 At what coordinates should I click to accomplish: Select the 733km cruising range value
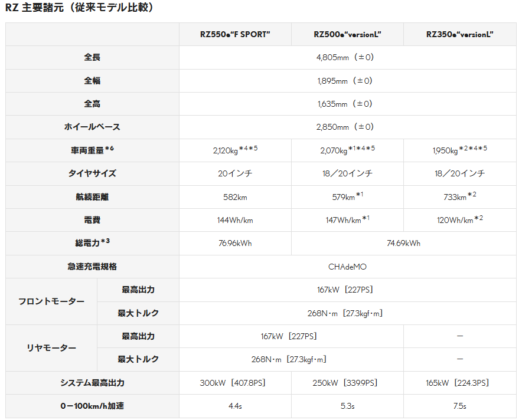pyautogui.click(x=459, y=197)
